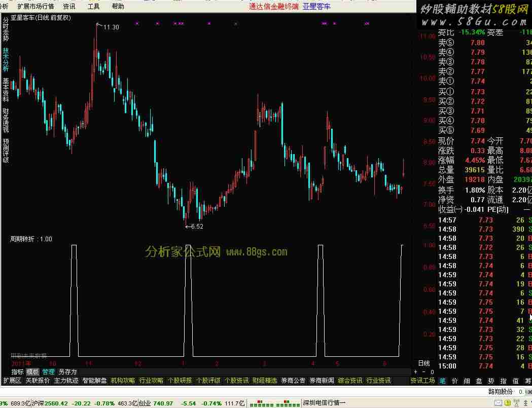532x408 pixels.
Task: Open the 工具 menu
Action: [x=93, y=7]
